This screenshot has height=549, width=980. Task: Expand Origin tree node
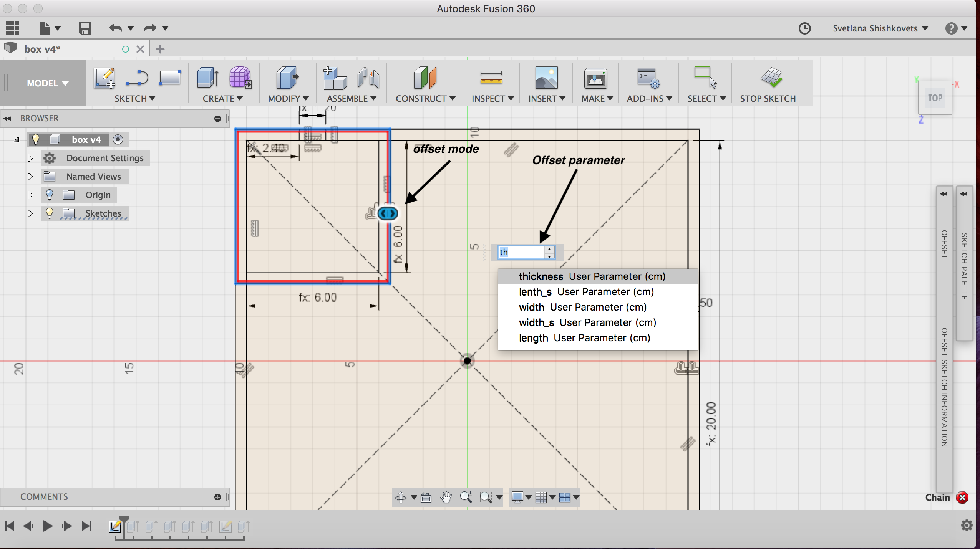(30, 195)
